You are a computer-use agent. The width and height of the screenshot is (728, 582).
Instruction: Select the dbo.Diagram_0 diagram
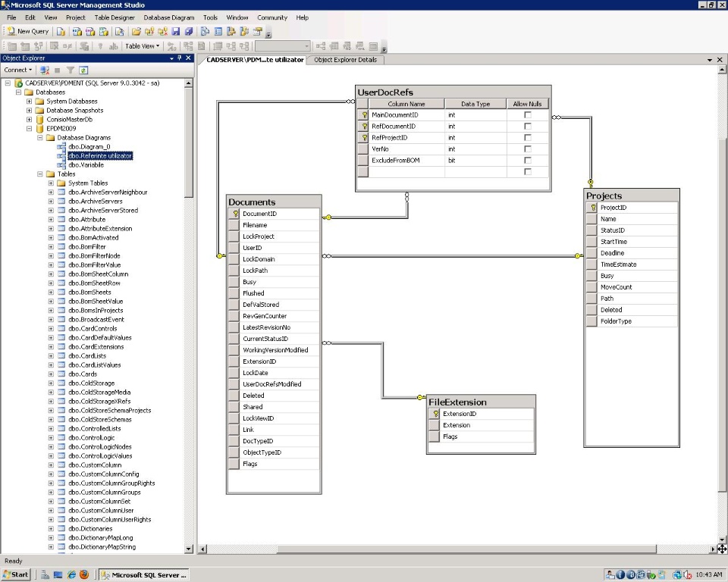click(89, 147)
